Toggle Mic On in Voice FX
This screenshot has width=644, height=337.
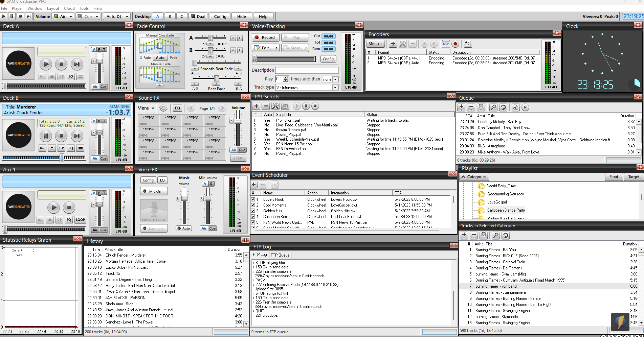154,191
